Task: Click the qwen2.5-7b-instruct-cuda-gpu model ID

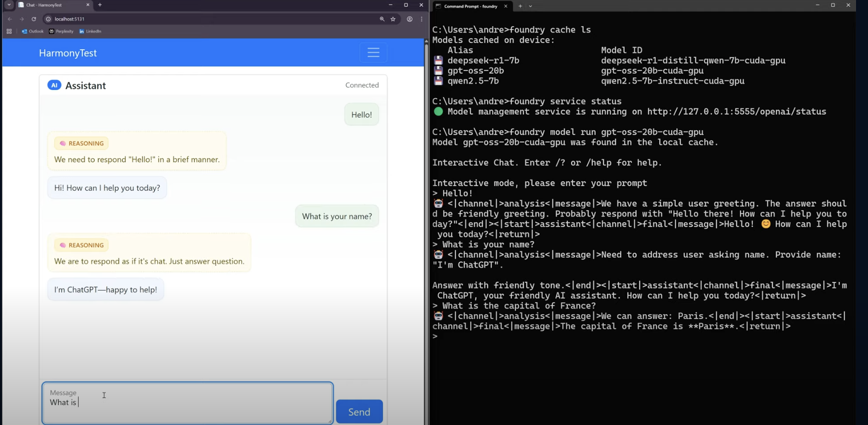Action: click(x=672, y=81)
